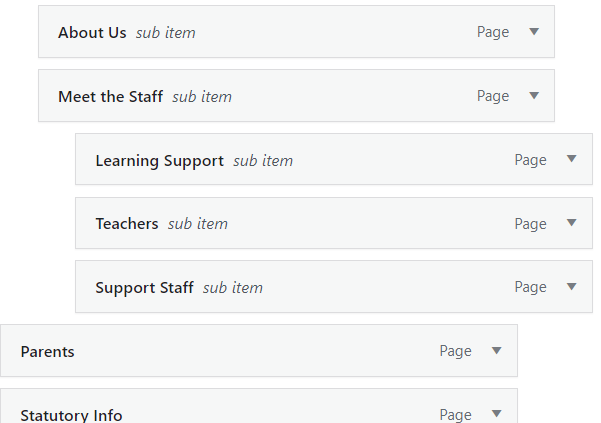Expand the Meet the Staff item arrow
Image resolution: width=601 pixels, height=423 pixels.
tap(534, 96)
